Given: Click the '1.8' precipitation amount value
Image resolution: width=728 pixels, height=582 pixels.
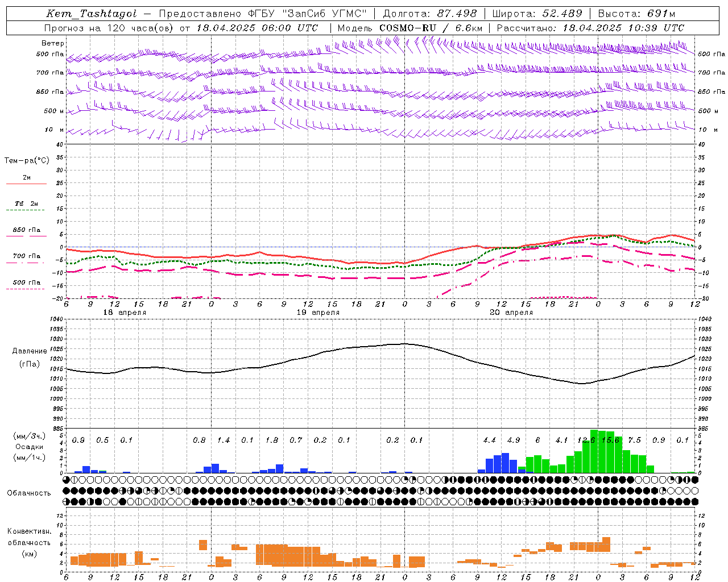Looking at the screenshot, I should (x=272, y=440).
